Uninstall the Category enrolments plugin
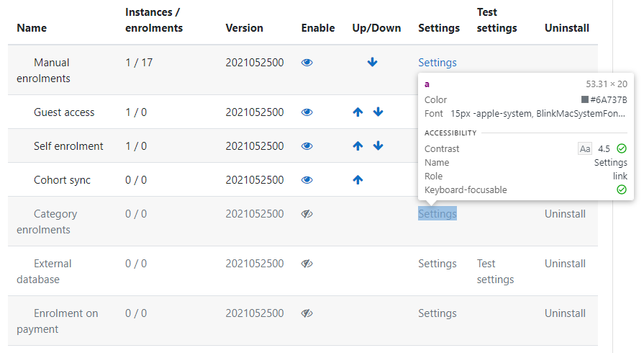Image resolution: width=644 pixels, height=353 pixels. click(565, 214)
